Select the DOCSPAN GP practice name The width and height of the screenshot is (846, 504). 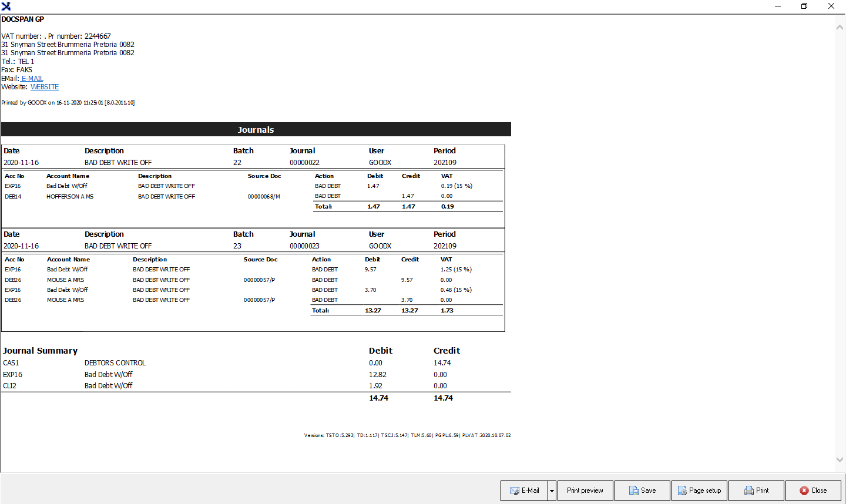click(23, 19)
